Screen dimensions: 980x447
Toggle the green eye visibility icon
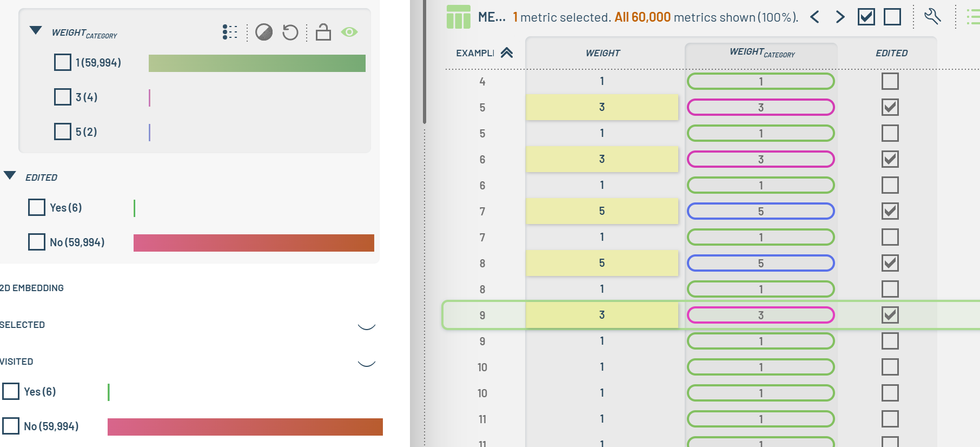pyautogui.click(x=349, y=32)
